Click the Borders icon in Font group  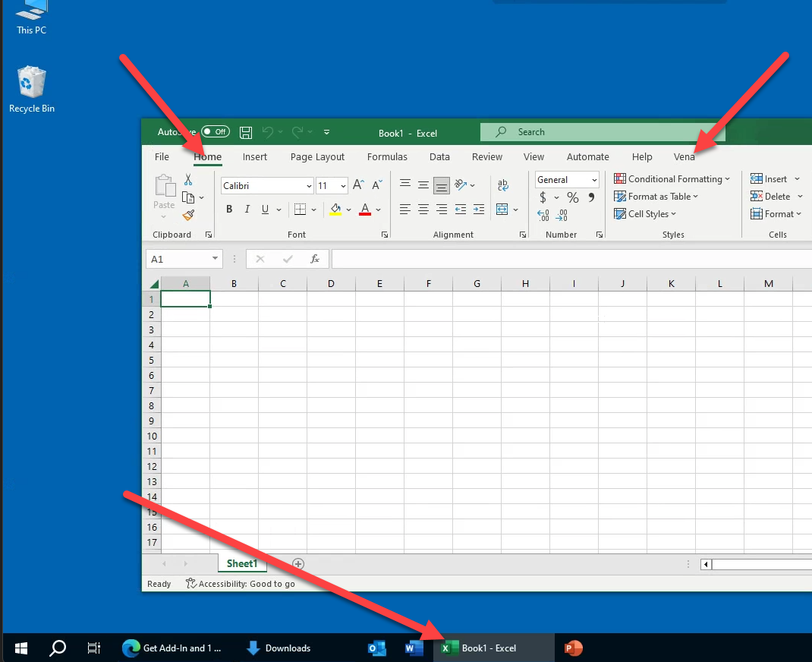(x=300, y=209)
